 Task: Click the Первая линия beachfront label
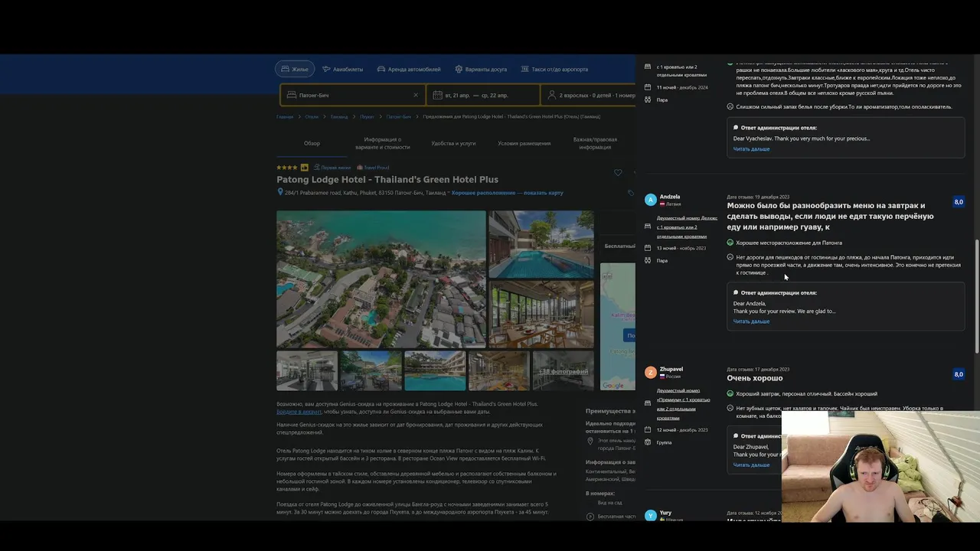coord(332,167)
